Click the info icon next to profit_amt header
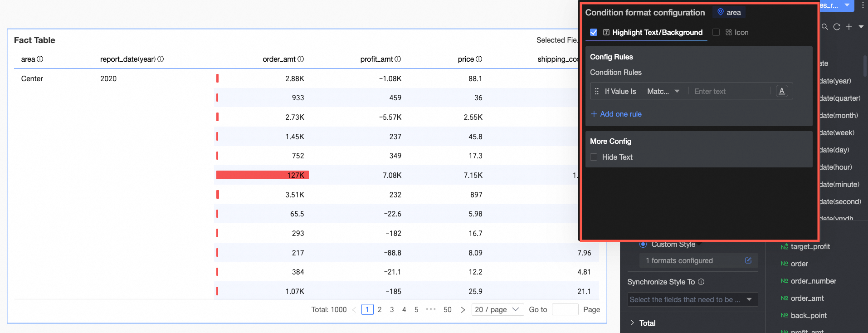This screenshot has height=333, width=868. [x=398, y=59]
